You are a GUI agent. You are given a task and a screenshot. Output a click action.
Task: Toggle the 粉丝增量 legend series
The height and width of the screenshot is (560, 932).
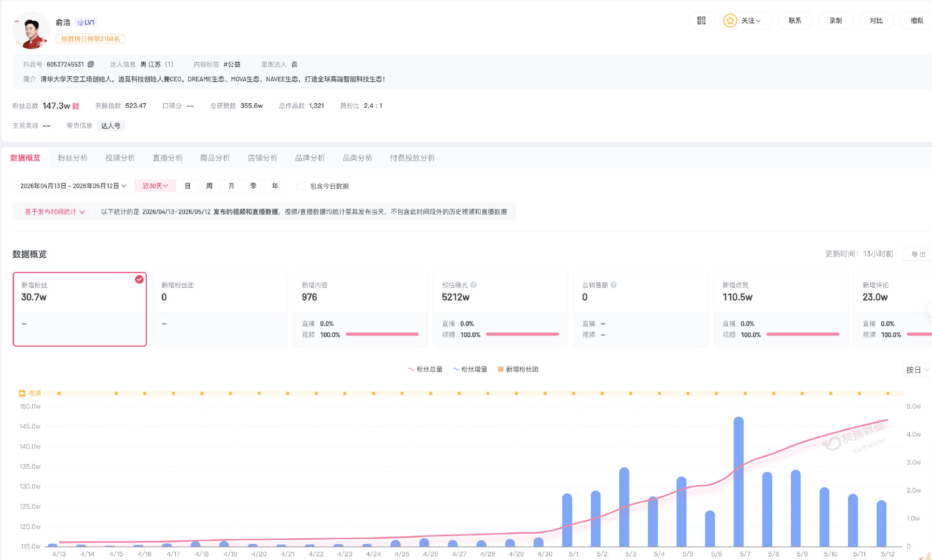tap(470, 369)
